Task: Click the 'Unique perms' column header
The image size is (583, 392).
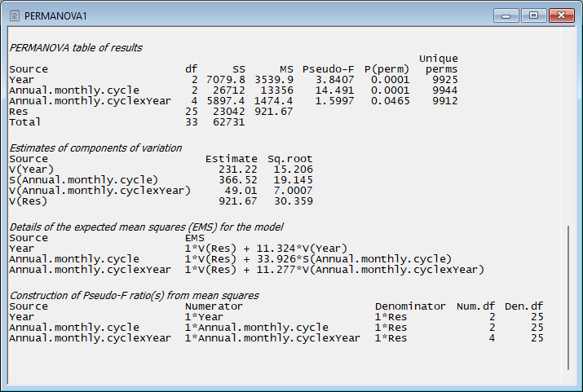Action: (438, 64)
